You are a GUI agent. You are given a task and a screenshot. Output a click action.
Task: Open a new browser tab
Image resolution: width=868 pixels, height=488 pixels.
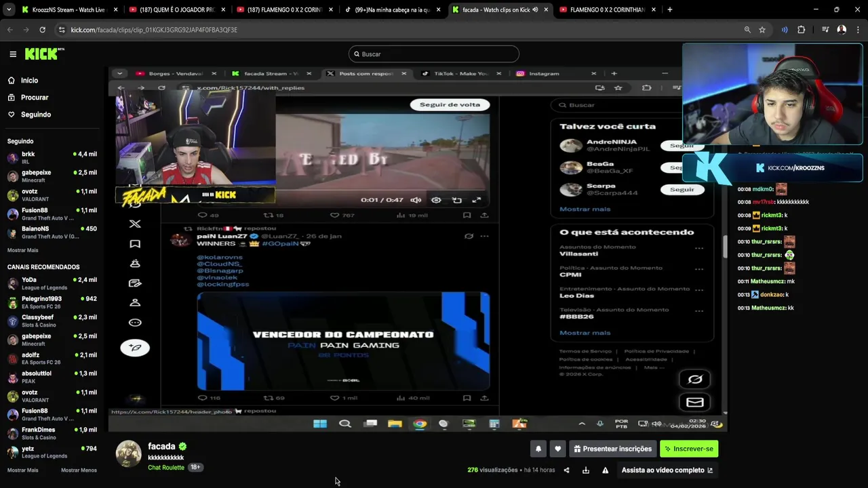click(670, 9)
